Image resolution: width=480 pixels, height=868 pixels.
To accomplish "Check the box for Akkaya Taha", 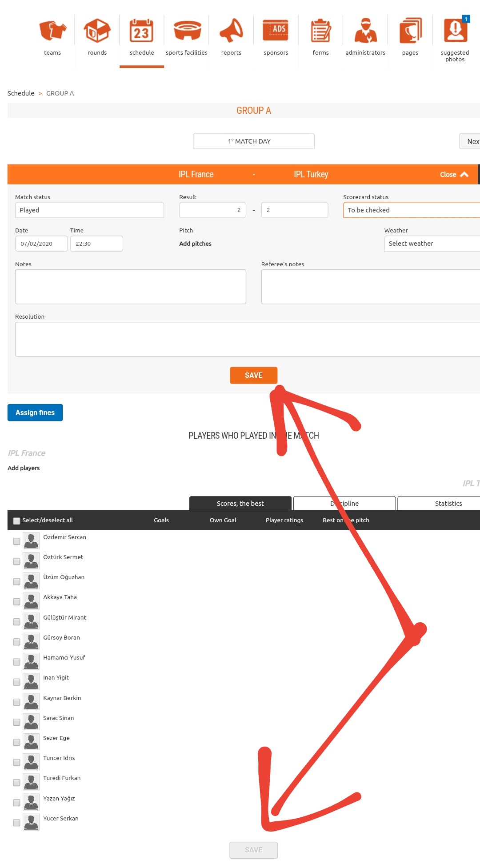I will 16,601.
